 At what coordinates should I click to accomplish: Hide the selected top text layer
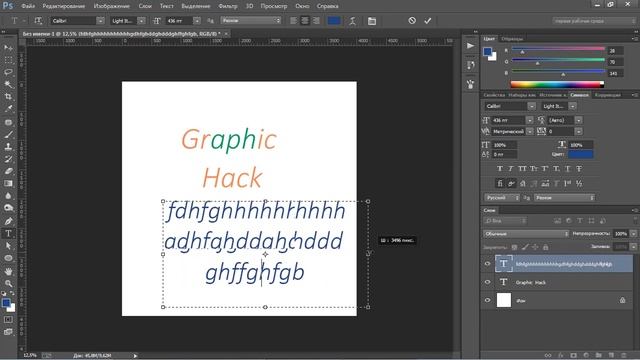[x=487, y=264]
